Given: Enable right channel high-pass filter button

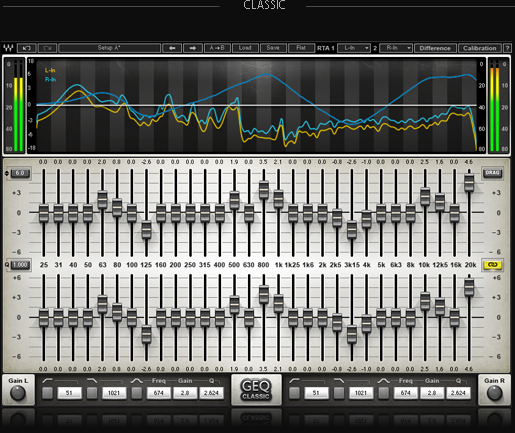Looking at the screenshot, I should pyautogui.click(x=294, y=393).
